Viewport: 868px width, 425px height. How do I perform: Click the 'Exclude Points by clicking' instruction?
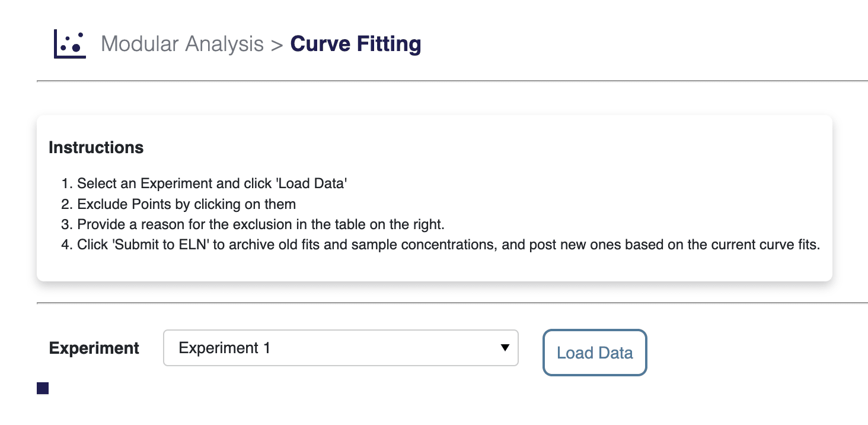click(186, 204)
